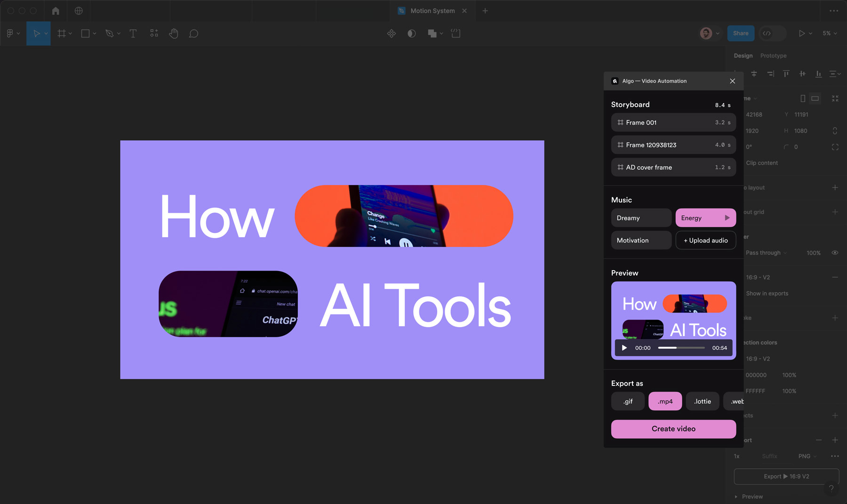Select the Text tool

pos(133,33)
